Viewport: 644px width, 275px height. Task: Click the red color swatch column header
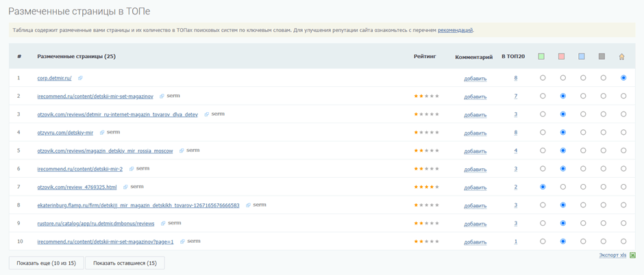point(562,57)
